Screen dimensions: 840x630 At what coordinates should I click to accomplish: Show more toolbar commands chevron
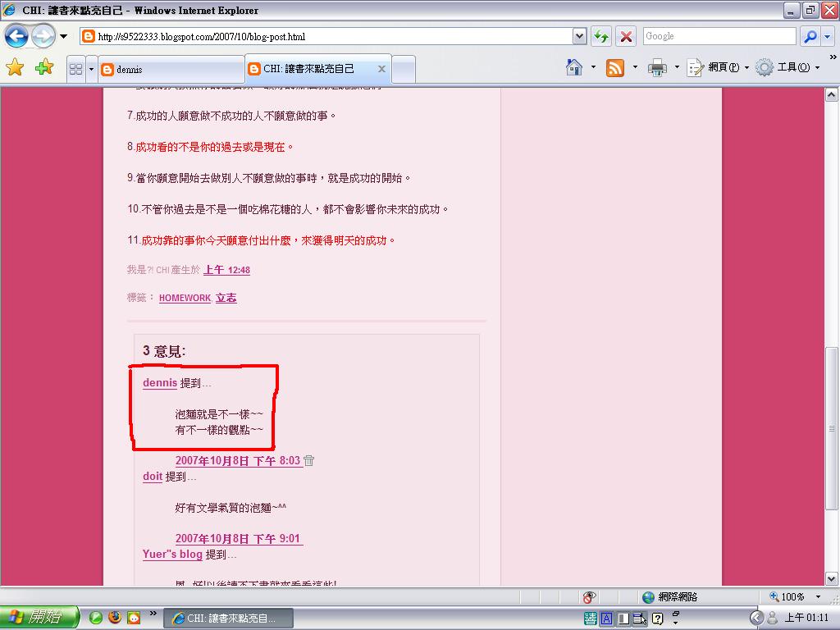point(833,57)
